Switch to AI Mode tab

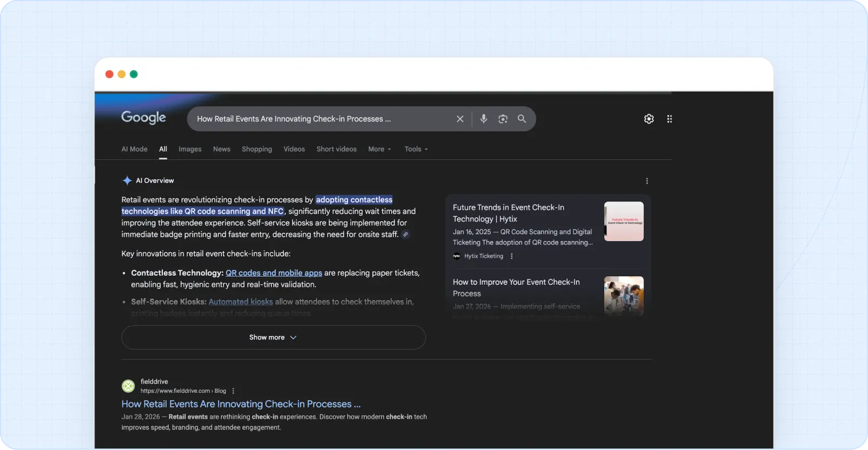pos(134,149)
